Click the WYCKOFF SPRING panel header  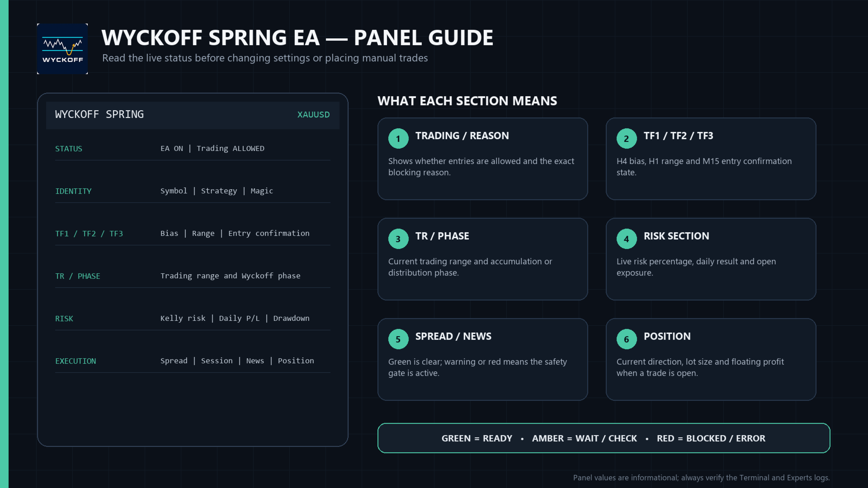click(193, 115)
